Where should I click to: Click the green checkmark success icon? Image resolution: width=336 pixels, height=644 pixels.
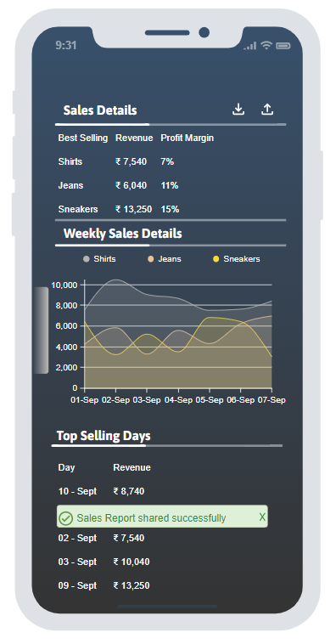point(65,518)
